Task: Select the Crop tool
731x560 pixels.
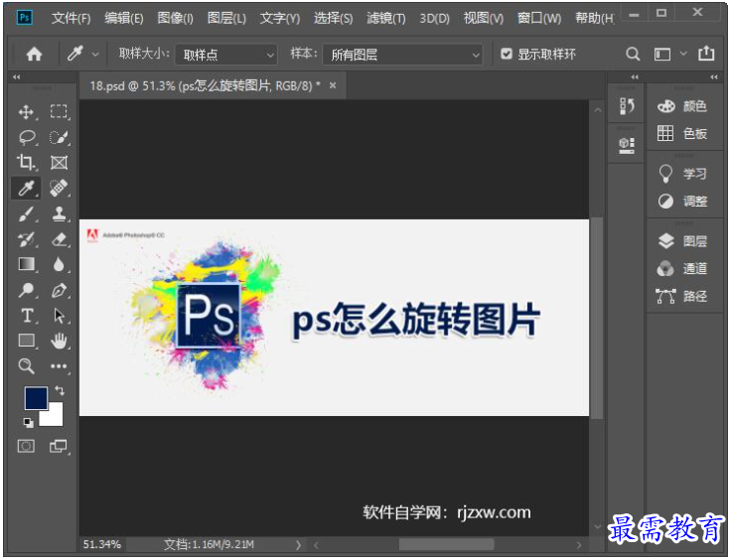Action: coord(26,163)
